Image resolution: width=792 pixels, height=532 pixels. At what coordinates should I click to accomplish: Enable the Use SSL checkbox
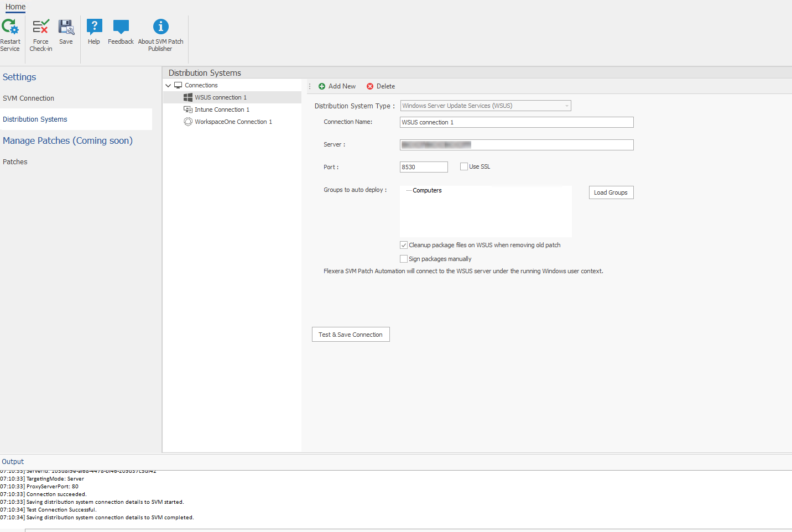[464, 166]
